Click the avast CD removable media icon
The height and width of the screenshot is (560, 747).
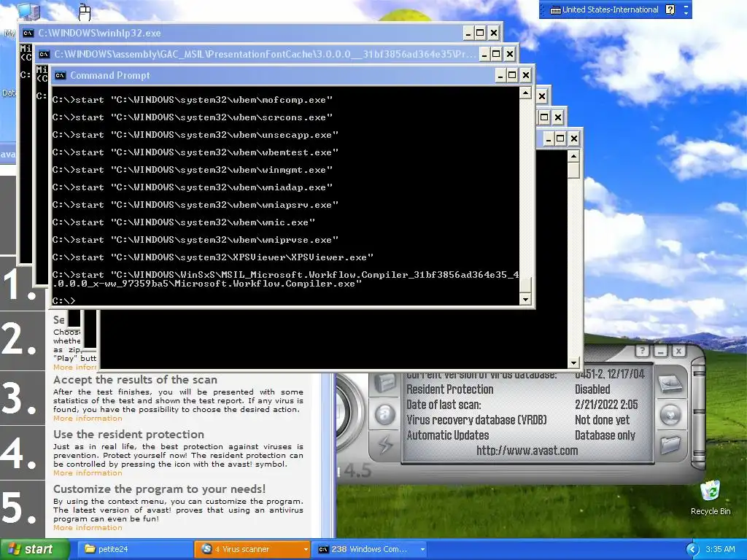point(670,415)
